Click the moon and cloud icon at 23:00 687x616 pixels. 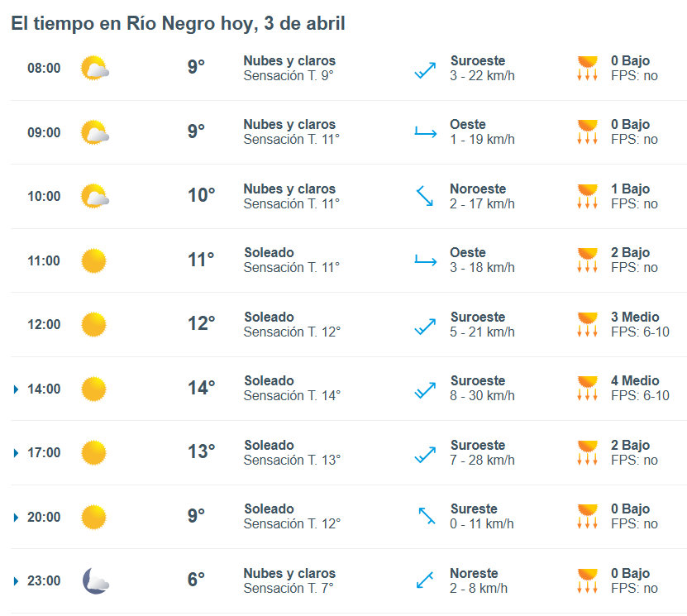(94, 580)
